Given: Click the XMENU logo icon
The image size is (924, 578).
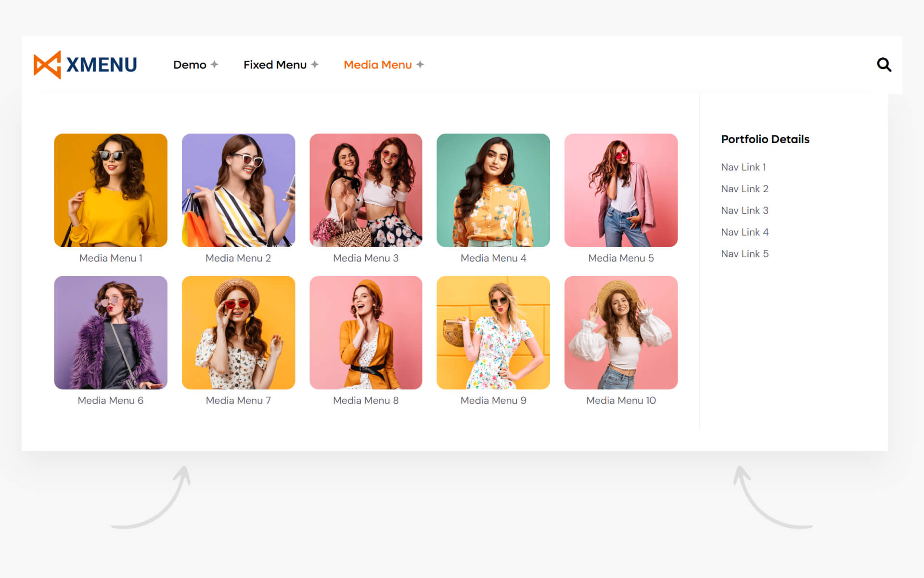Looking at the screenshot, I should [47, 65].
